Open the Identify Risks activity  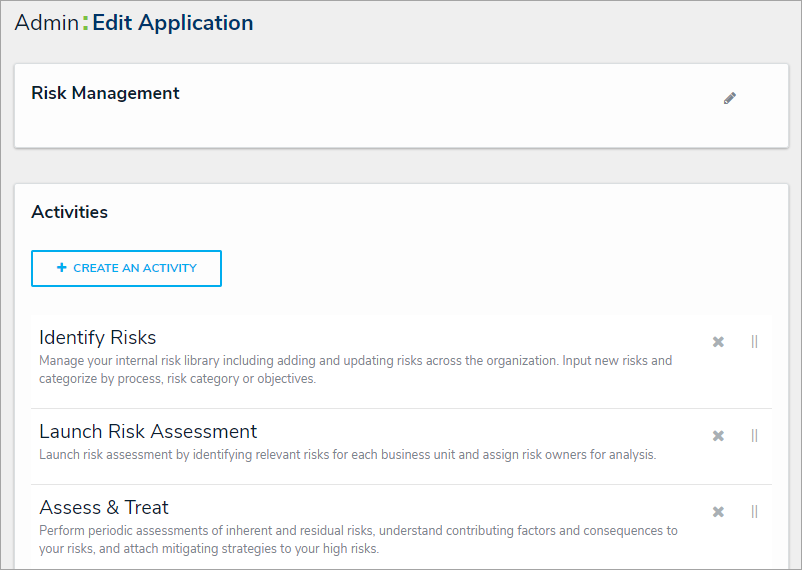tap(98, 337)
